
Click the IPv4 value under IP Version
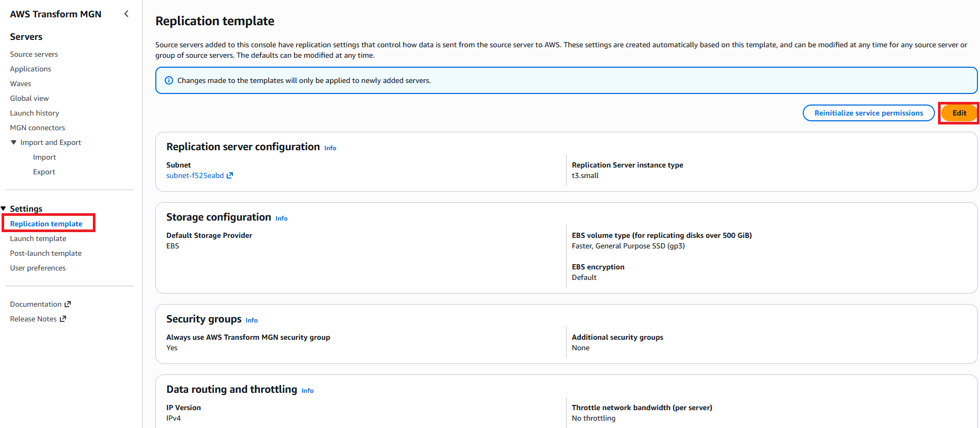[x=174, y=418]
